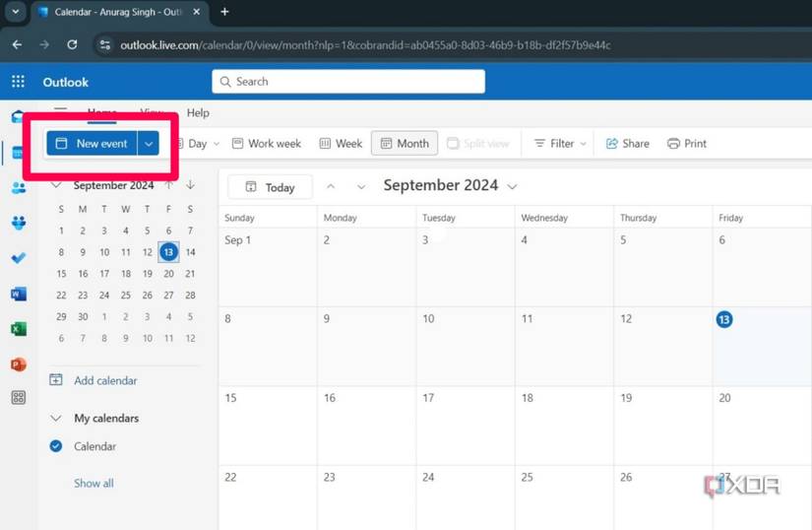Open the September 2024 month picker
812x530 pixels.
pyautogui.click(x=450, y=185)
